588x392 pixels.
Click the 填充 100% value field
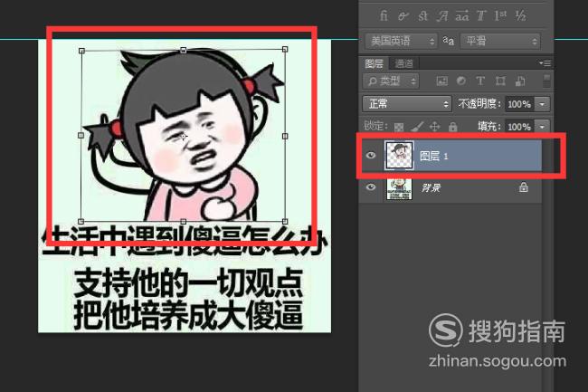tap(519, 127)
